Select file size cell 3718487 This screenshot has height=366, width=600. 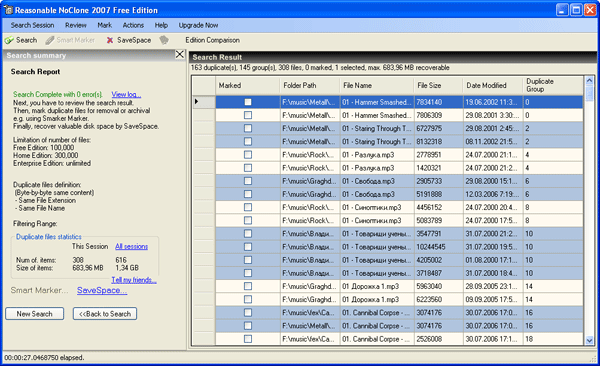click(x=439, y=273)
